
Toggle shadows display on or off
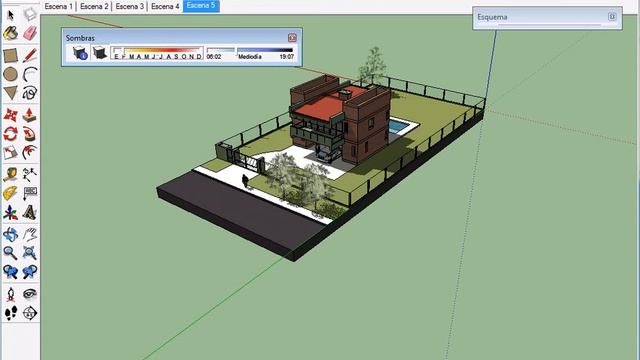99,53
